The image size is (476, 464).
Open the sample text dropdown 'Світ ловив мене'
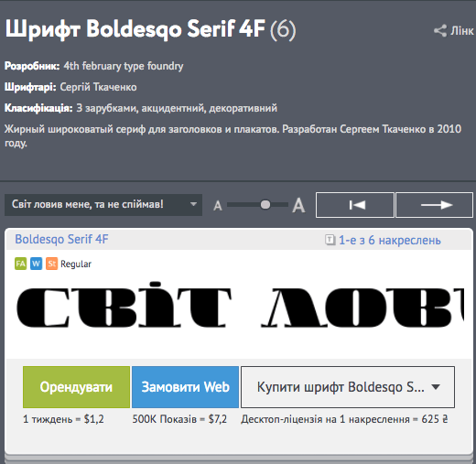[103, 205]
